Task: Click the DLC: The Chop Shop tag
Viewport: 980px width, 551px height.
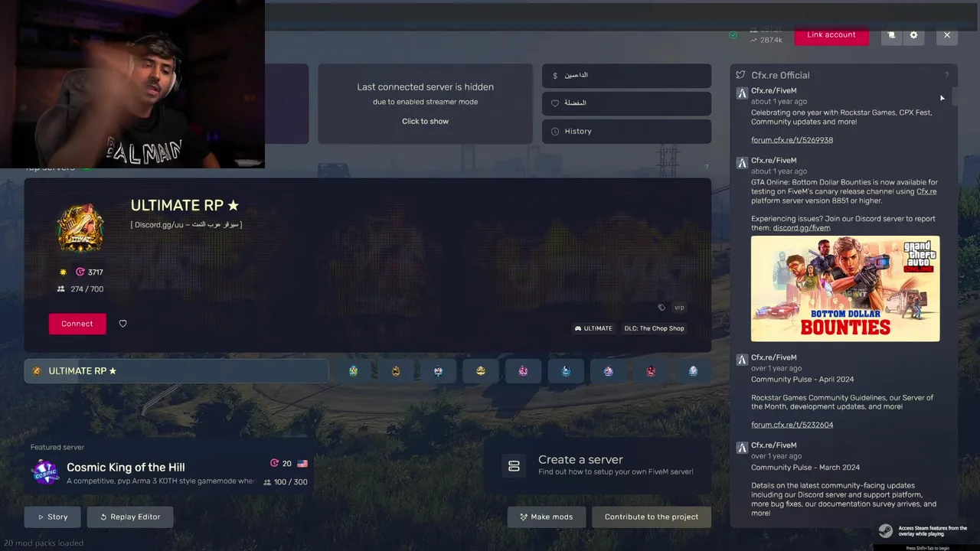Action: (x=654, y=328)
